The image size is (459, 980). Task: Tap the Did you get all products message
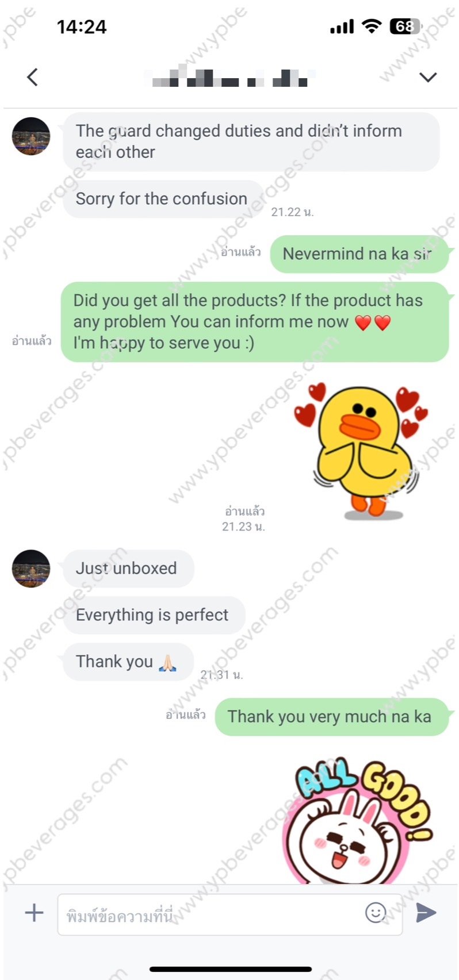pyautogui.click(x=254, y=322)
